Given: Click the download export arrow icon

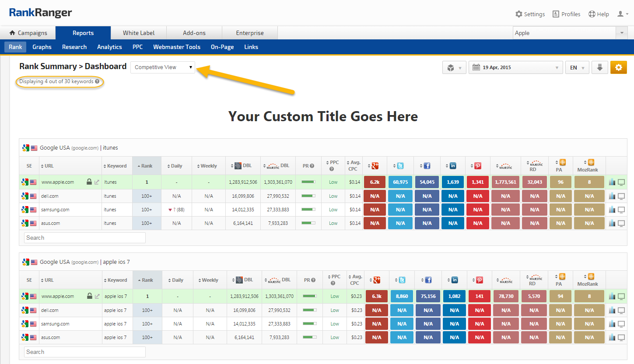Looking at the screenshot, I should (599, 67).
